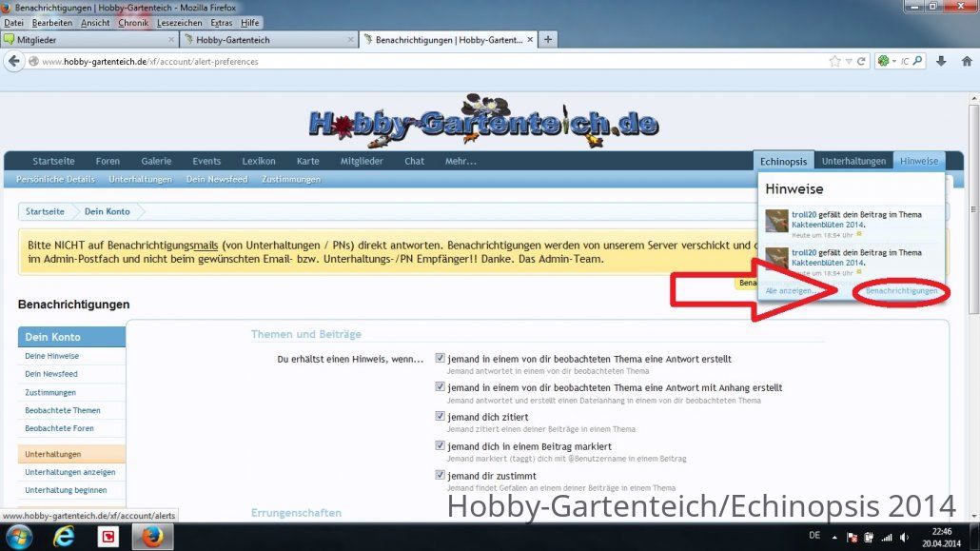This screenshot has width=980, height=551.
Task: Go to the browser home page icon
Action: coord(967,61)
